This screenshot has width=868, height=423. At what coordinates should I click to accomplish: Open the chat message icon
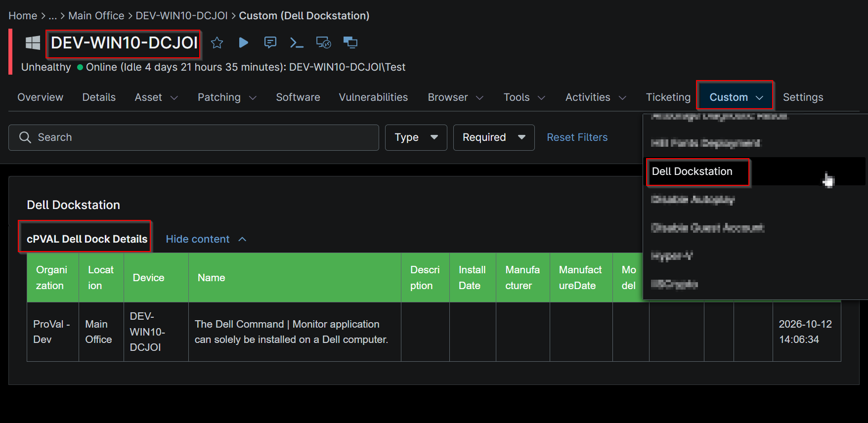(270, 42)
